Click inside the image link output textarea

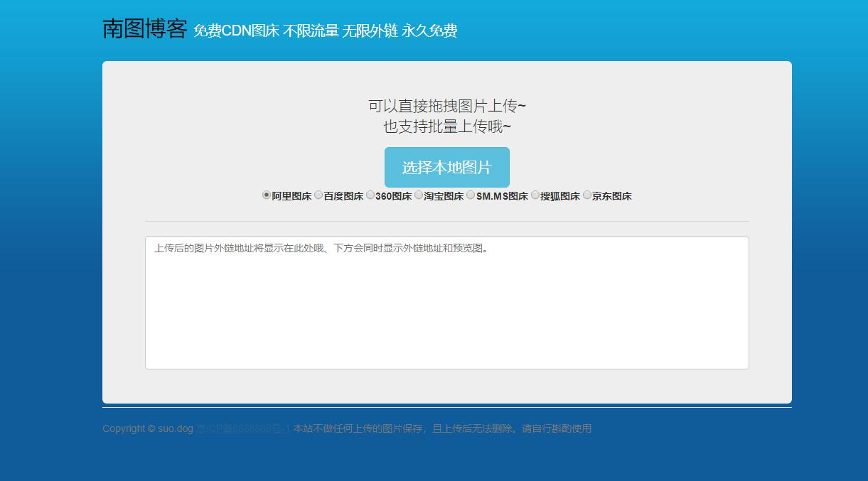446,302
